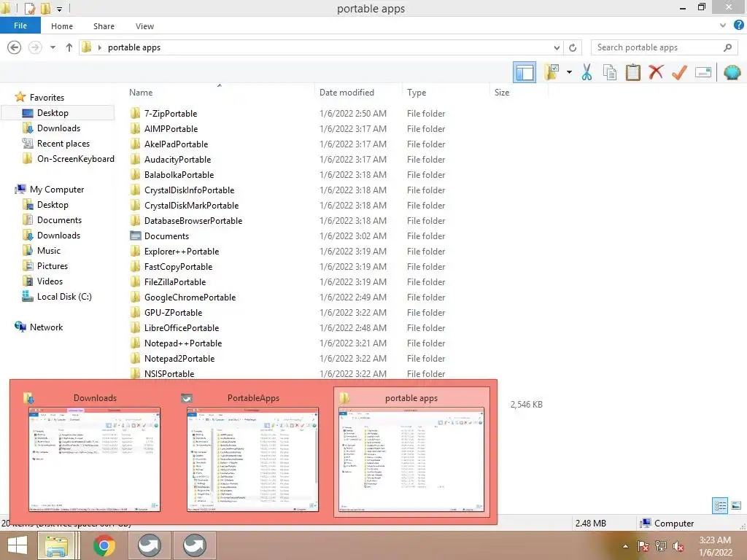Screen dimensions: 747x560
Task: Show hidden tray icons arrow
Action: point(625,545)
